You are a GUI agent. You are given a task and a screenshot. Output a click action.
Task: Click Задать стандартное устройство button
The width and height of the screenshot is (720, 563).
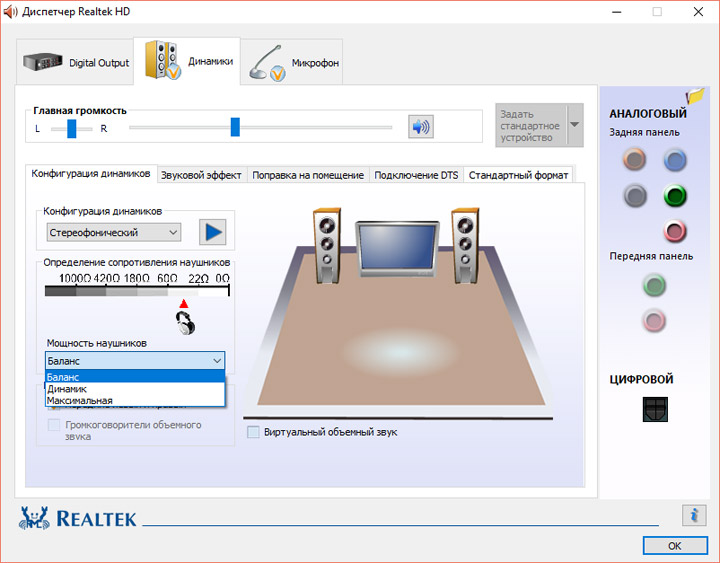coord(531,125)
